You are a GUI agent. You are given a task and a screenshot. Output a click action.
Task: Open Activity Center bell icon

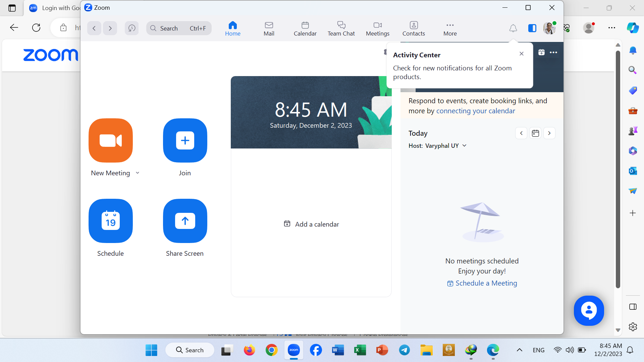(x=513, y=28)
